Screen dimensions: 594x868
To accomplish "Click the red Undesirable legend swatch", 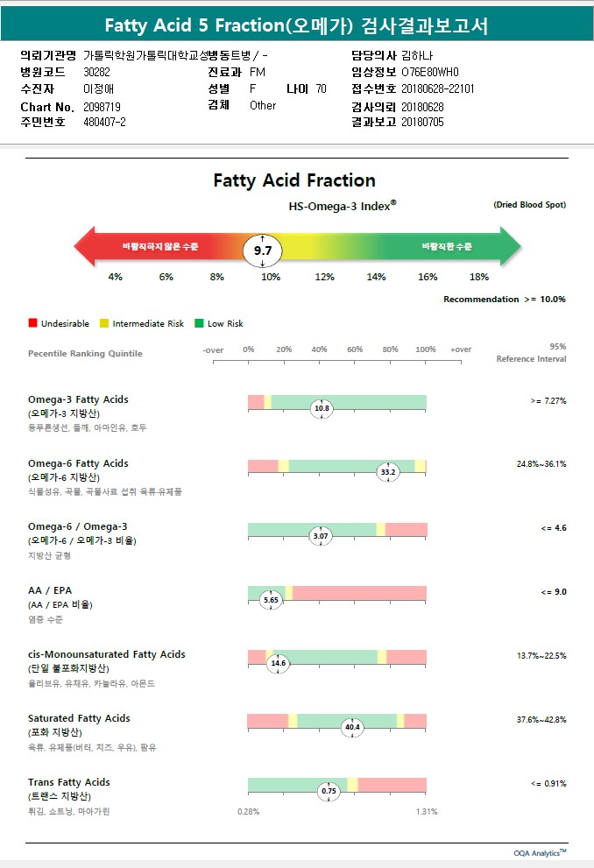I will [x=33, y=324].
